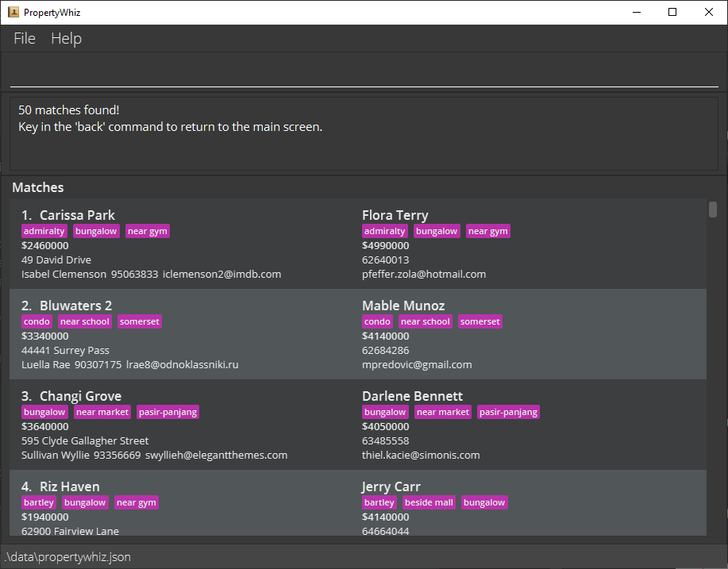Viewport: 728px width, 569px height.
Task: Click Riz Haven's bungalow tag
Action: (x=85, y=502)
